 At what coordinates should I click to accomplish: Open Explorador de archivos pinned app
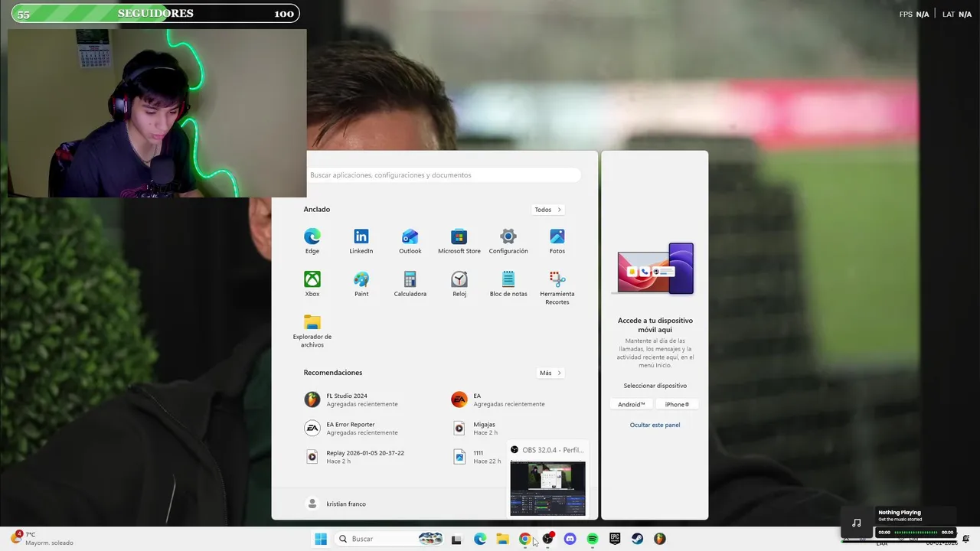coord(312,331)
